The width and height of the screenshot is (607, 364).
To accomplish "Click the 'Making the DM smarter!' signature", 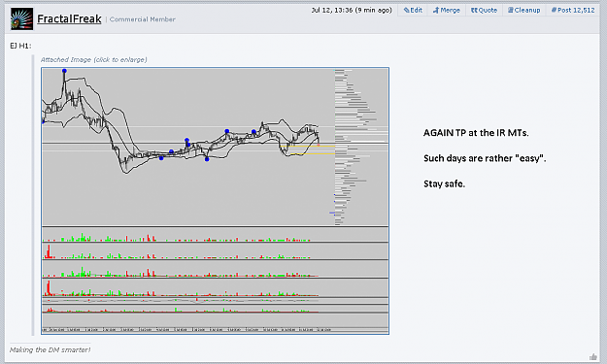I will click(x=50, y=349).
